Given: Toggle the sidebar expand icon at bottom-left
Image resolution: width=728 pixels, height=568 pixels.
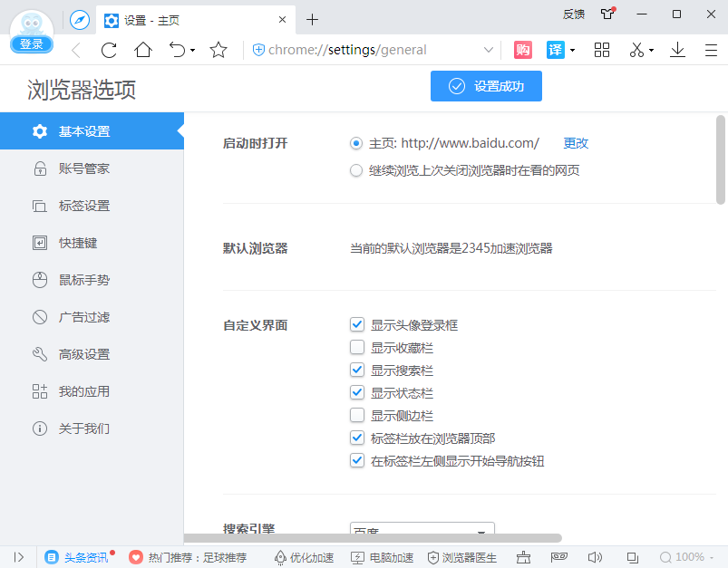Looking at the screenshot, I should coord(18,557).
